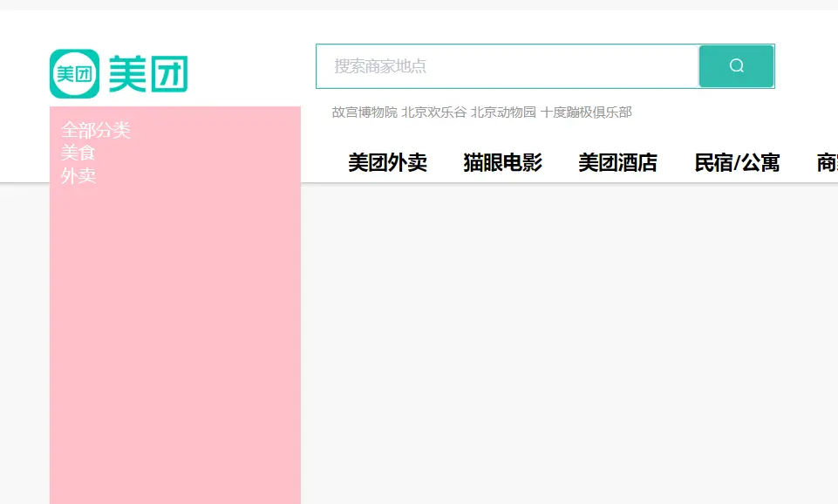The image size is (838, 504).
Task: Go to the 美团酒店 nav item
Action: tap(617, 162)
